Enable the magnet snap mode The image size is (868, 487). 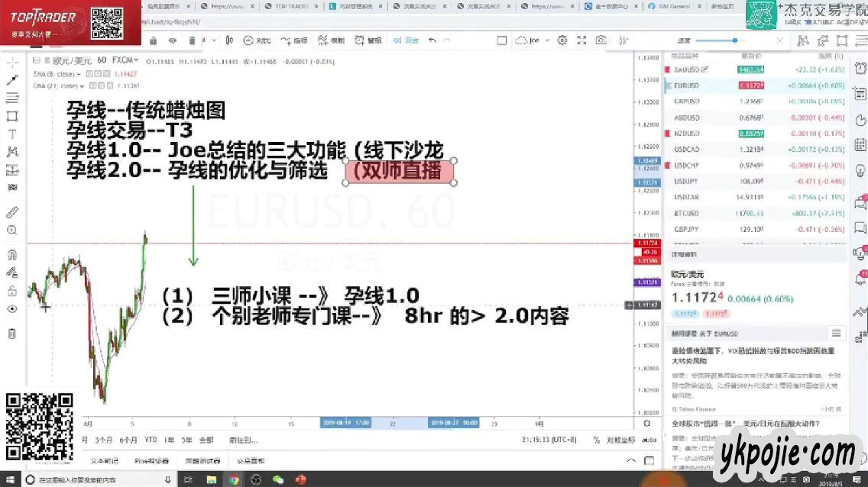(x=12, y=254)
